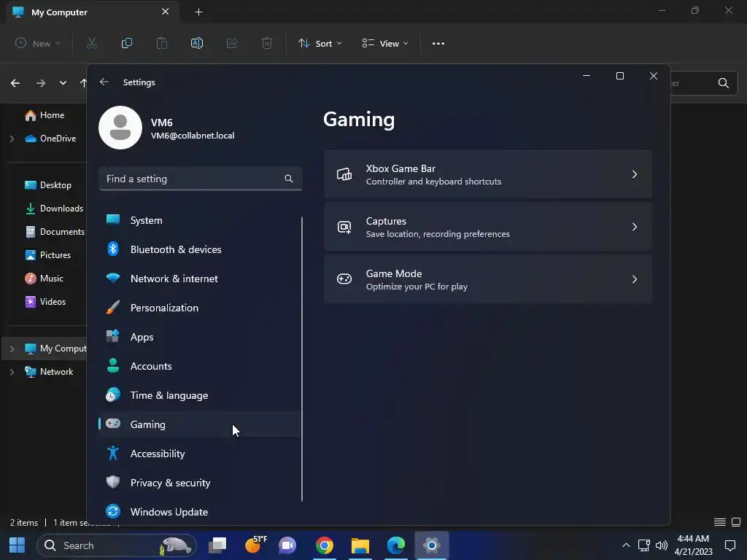The width and height of the screenshot is (747, 560).
Task: Click the Cut icon in File Explorer toolbar
Action: (x=91, y=43)
